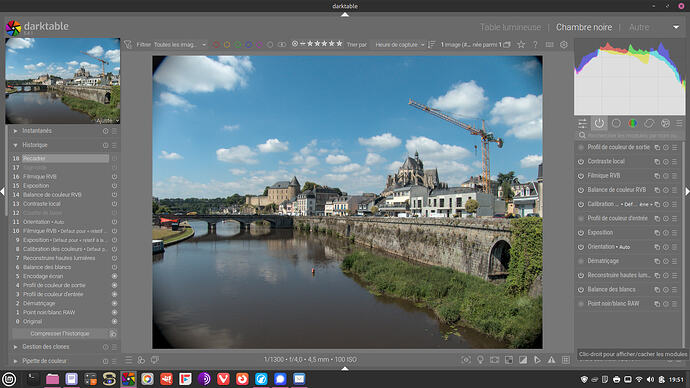This screenshot has width=690, height=388.
Task: Show the correction modules group icon
Action: pyautogui.click(x=649, y=124)
